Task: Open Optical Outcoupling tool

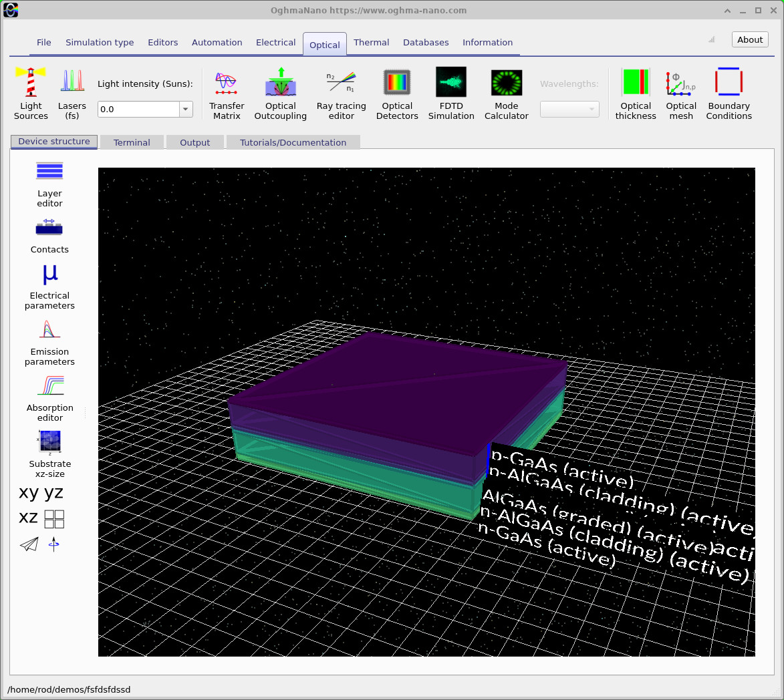Action: coord(281,94)
